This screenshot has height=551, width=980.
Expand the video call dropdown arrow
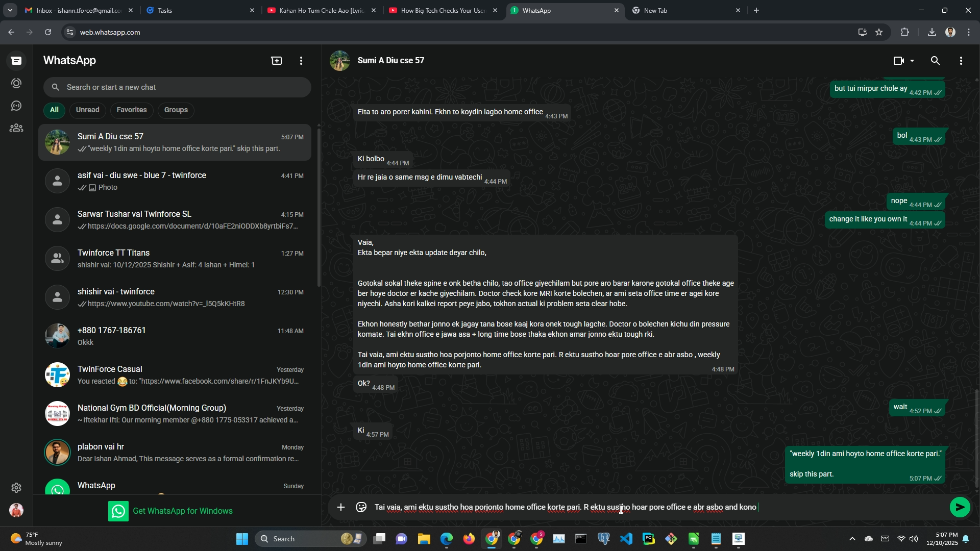tap(912, 61)
